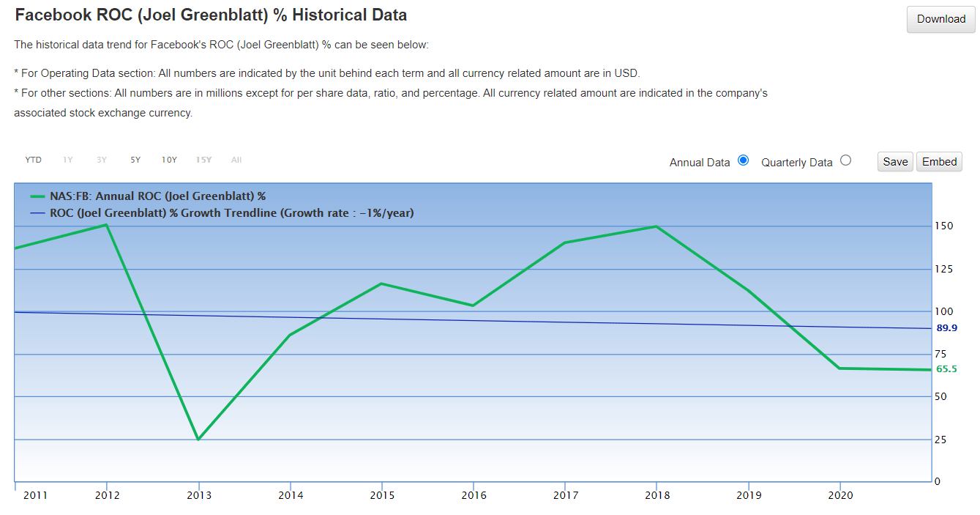Click the 125 y-axis label

pos(944,269)
